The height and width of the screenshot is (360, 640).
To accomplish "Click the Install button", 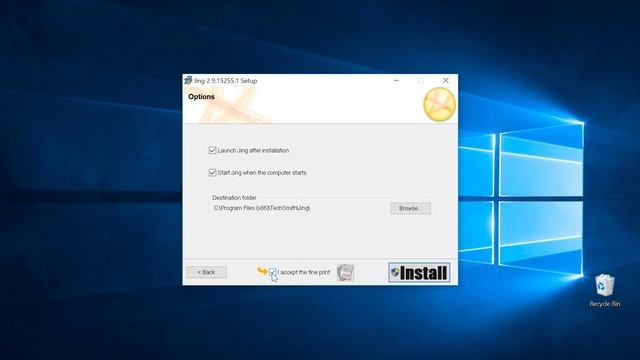I will coord(419,272).
